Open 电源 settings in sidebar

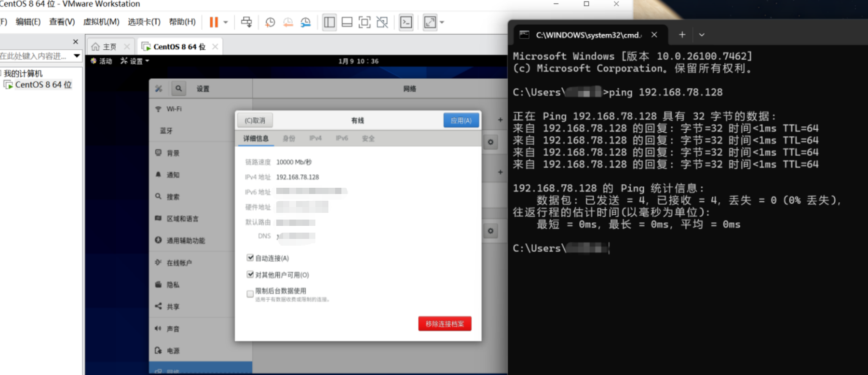[x=201, y=351]
